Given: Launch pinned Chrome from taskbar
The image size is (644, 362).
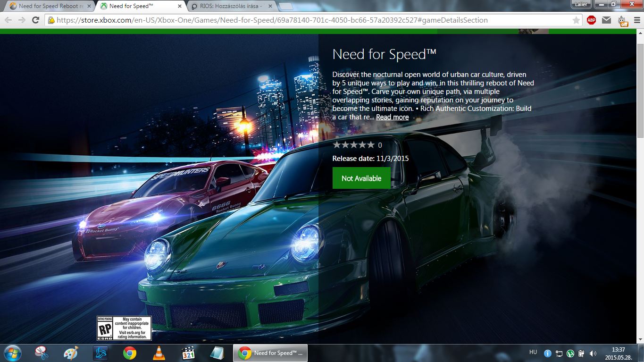Looking at the screenshot, I should point(130,353).
